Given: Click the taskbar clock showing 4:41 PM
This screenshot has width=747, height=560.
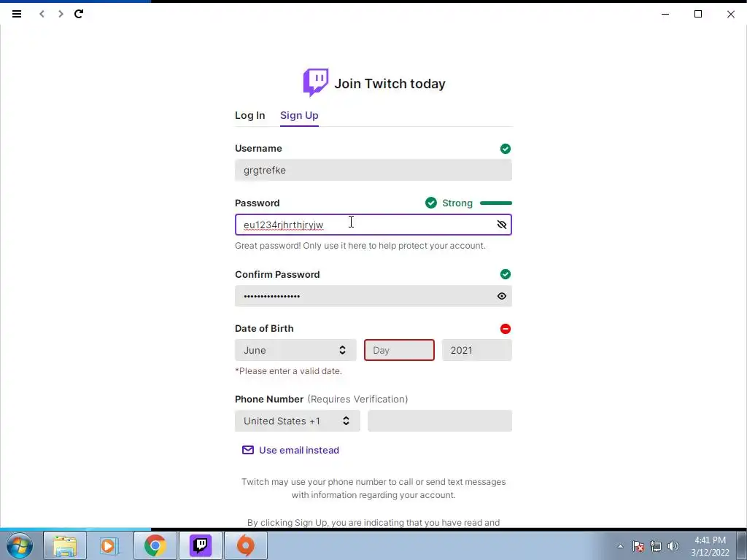Looking at the screenshot, I should pyautogui.click(x=710, y=546).
